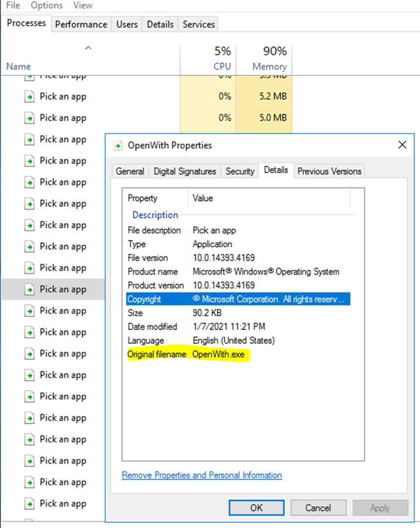Viewport: 420px width, 528px height.
Task: Click the Application type value
Action: pyautogui.click(x=212, y=244)
